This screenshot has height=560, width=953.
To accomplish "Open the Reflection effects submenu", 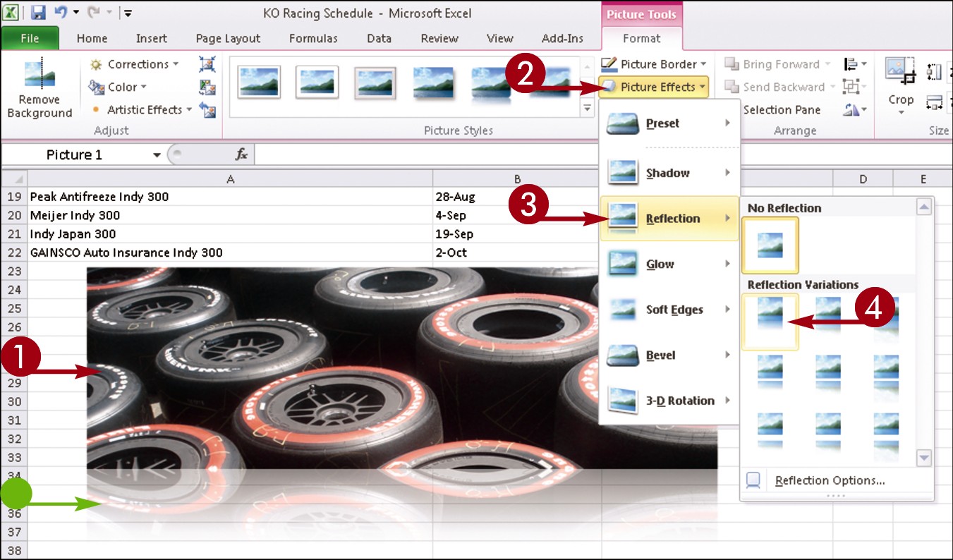I will coord(669,219).
